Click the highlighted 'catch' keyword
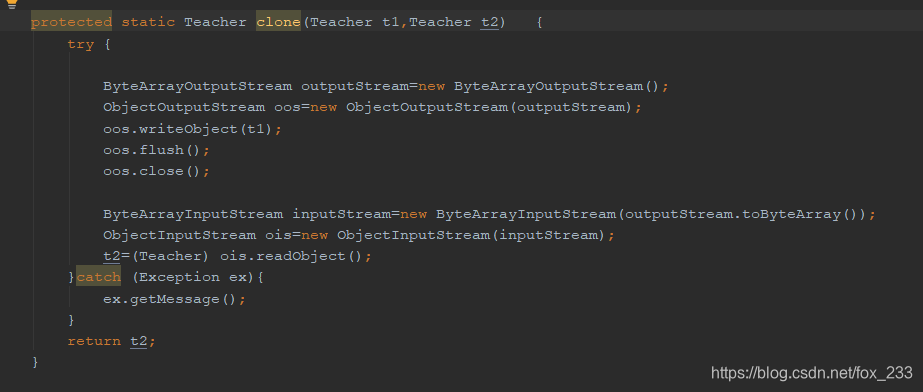 click(x=98, y=277)
